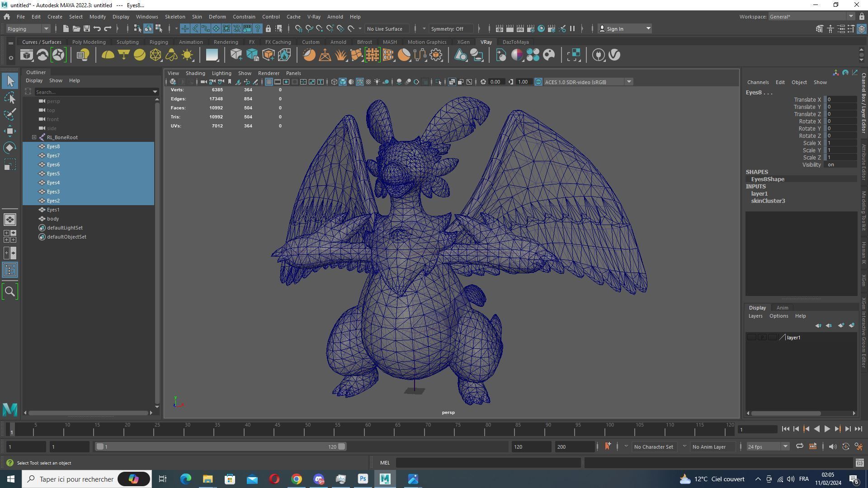
Task: Click the Open Scene folder icon
Action: [x=76, y=29]
